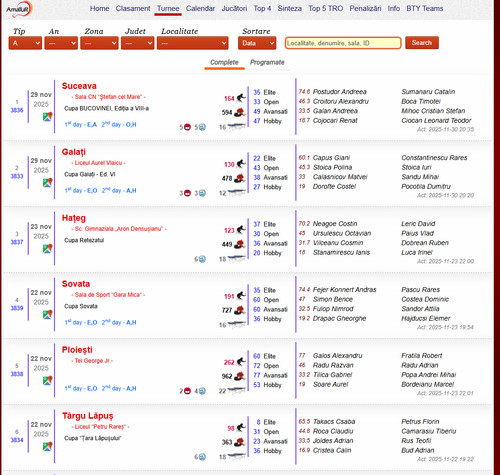Click the player silhouette icon beside 130 in Galați row
Image resolution: width=500 pixels, height=475 pixels.
coord(241,164)
